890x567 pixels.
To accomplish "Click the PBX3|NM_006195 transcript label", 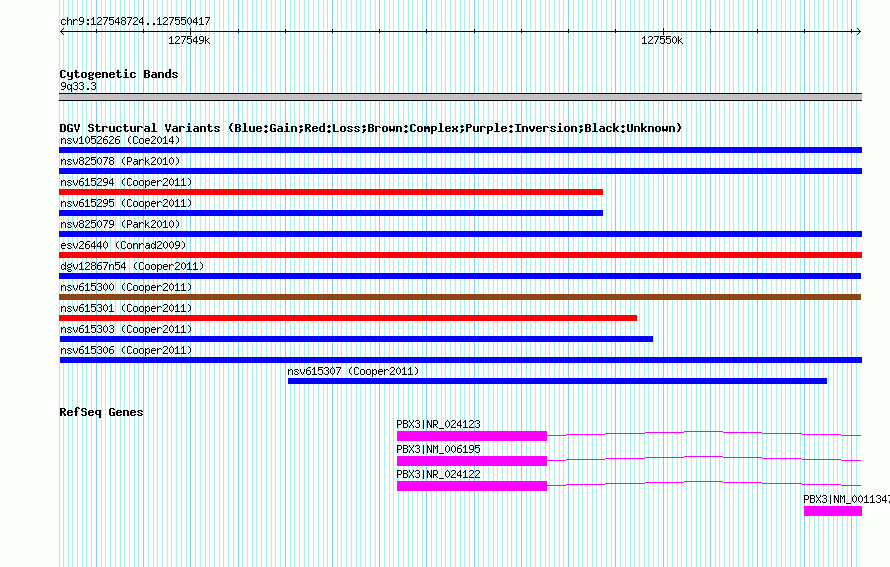I will tap(438, 449).
